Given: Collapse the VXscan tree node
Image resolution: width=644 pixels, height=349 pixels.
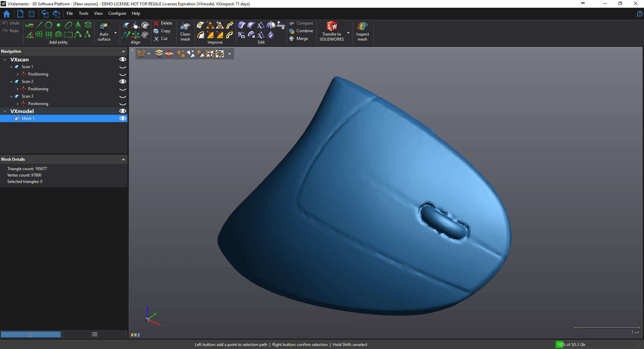Looking at the screenshot, I should 5,60.
